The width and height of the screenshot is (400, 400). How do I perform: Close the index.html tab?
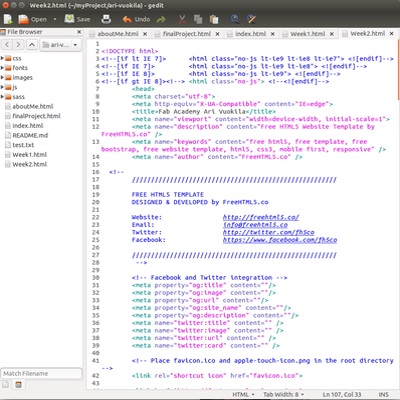pos(272,34)
